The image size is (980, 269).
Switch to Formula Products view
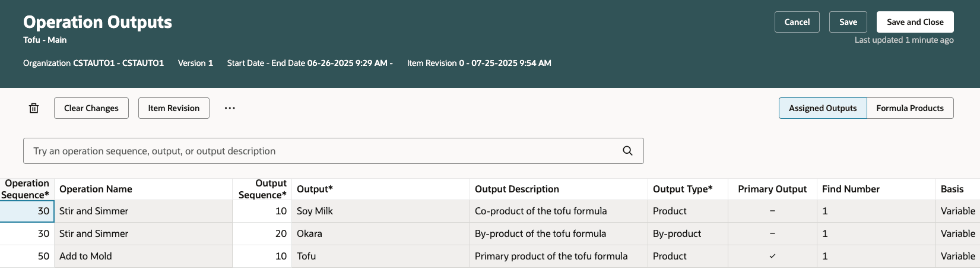[909, 108]
